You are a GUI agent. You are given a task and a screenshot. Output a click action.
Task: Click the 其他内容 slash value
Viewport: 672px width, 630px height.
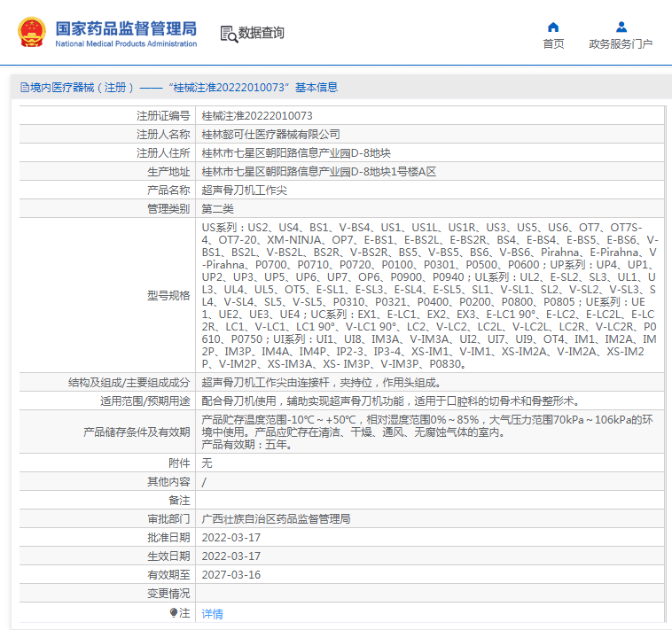pyautogui.click(x=204, y=482)
